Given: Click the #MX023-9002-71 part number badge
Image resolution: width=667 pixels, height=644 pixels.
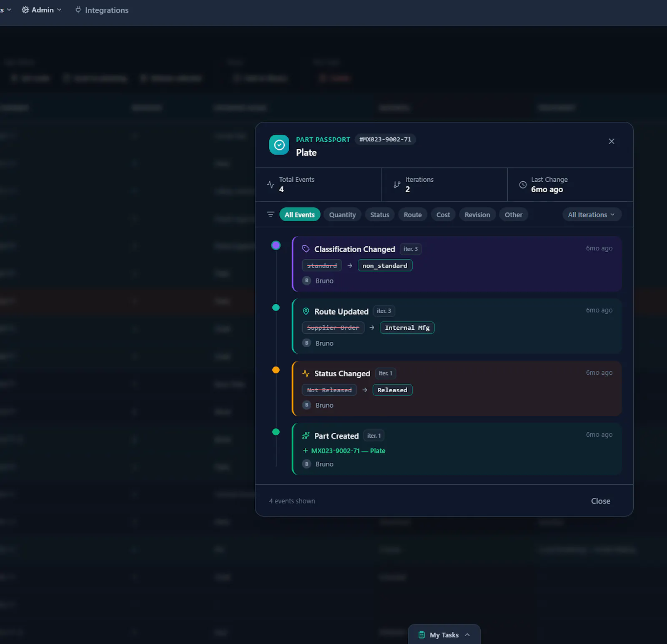Looking at the screenshot, I should (x=385, y=139).
